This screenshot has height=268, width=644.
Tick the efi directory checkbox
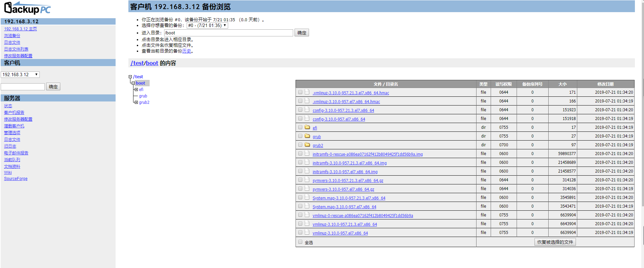[x=300, y=127]
